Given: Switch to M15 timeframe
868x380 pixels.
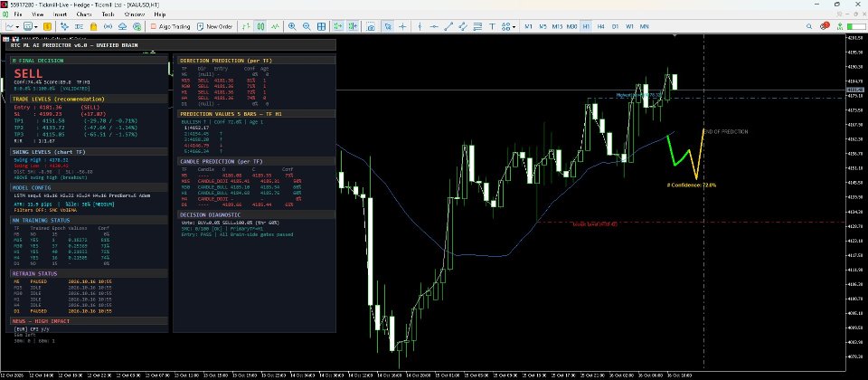Looking at the screenshot, I should [557, 26].
